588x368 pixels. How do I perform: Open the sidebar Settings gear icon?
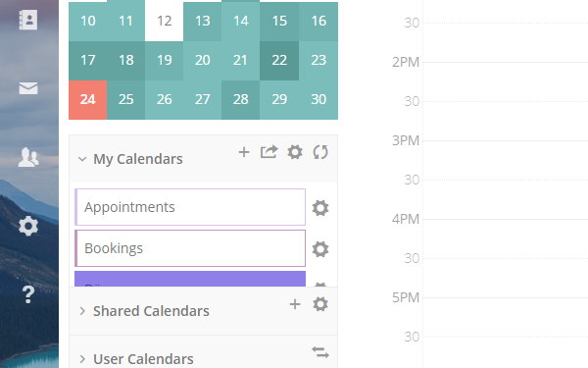pos(28,226)
